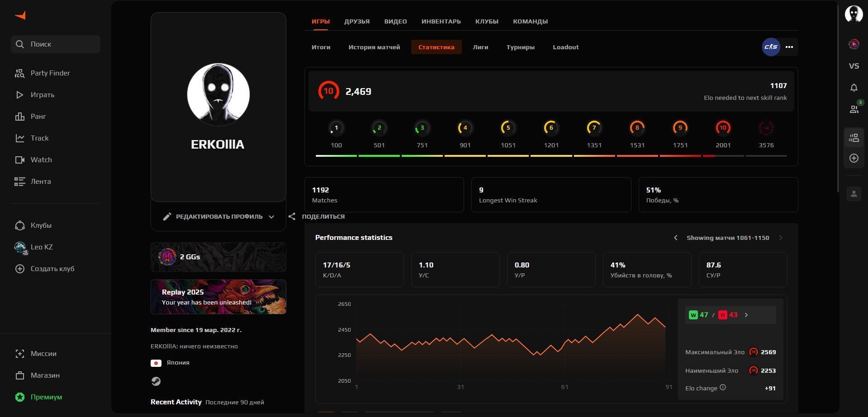Click the Поиск search field
The image size is (868, 417).
click(x=56, y=44)
